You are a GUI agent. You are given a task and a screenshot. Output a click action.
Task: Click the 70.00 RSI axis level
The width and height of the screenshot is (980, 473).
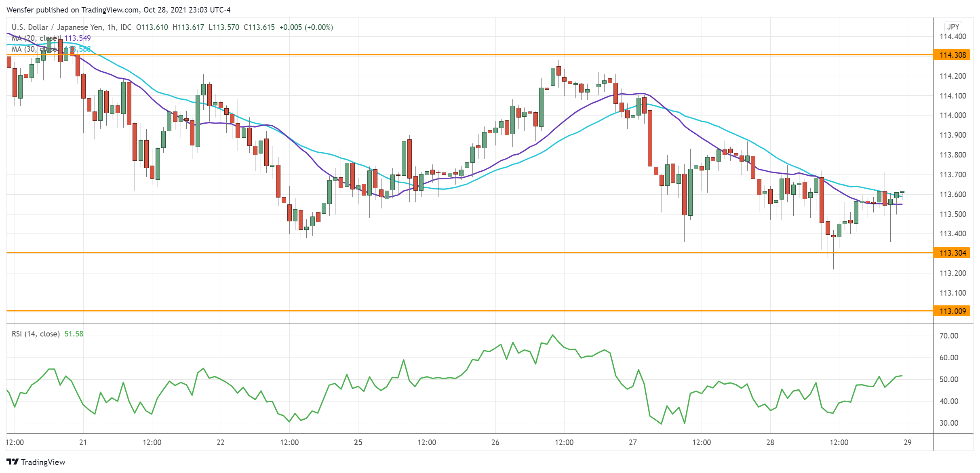(x=949, y=336)
